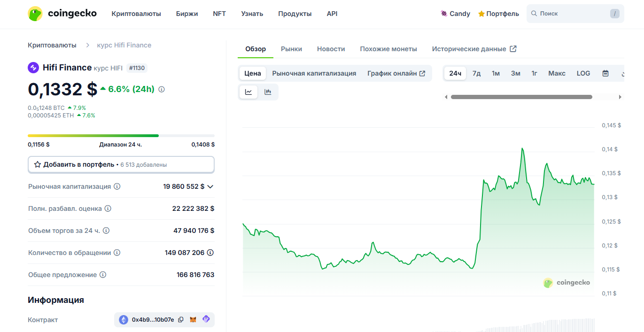This screenshot has width=644, height=332.
Task: Select the 7д time range
Action: tap(476, 73)
